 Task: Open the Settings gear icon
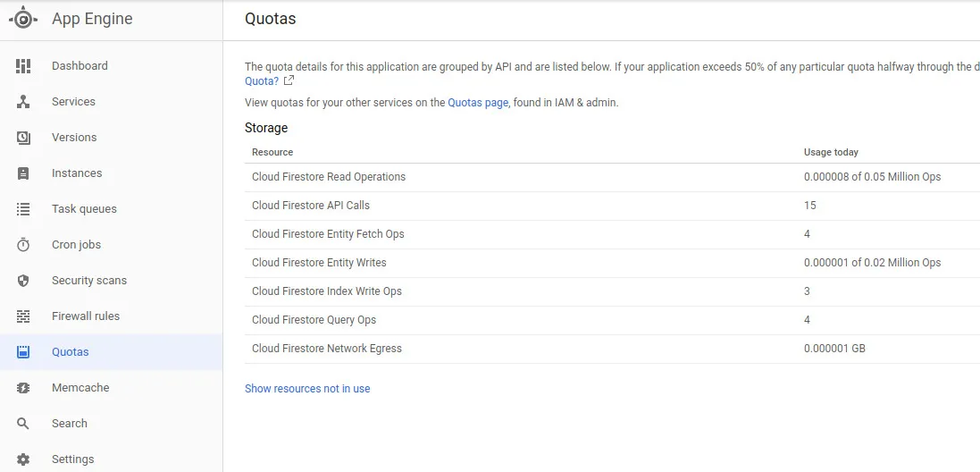click(x=23, y=459)
